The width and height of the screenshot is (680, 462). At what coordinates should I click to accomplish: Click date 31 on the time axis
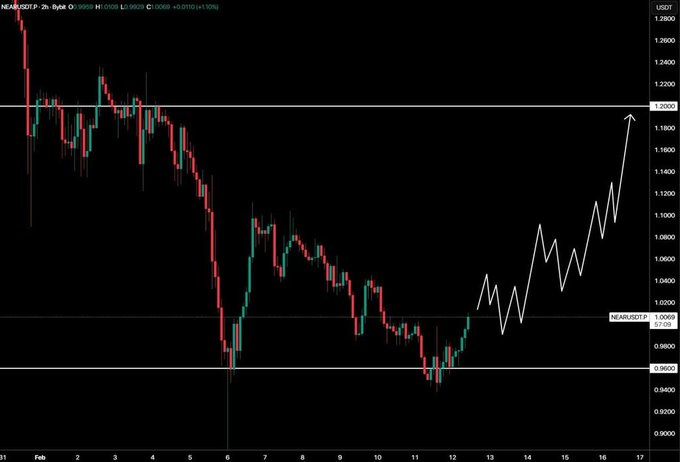pyautogui.click(x=6, y=455)
